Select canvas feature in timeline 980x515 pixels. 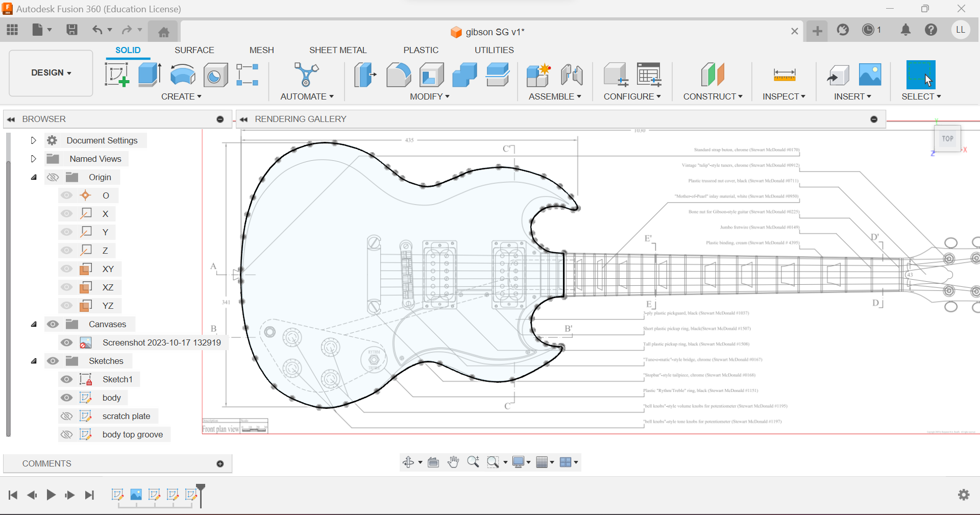(136, 494)
